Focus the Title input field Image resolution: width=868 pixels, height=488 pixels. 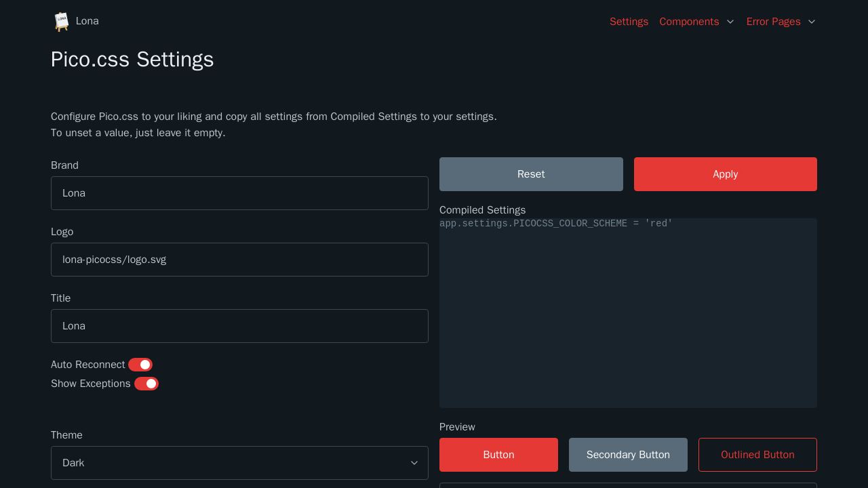239,326
